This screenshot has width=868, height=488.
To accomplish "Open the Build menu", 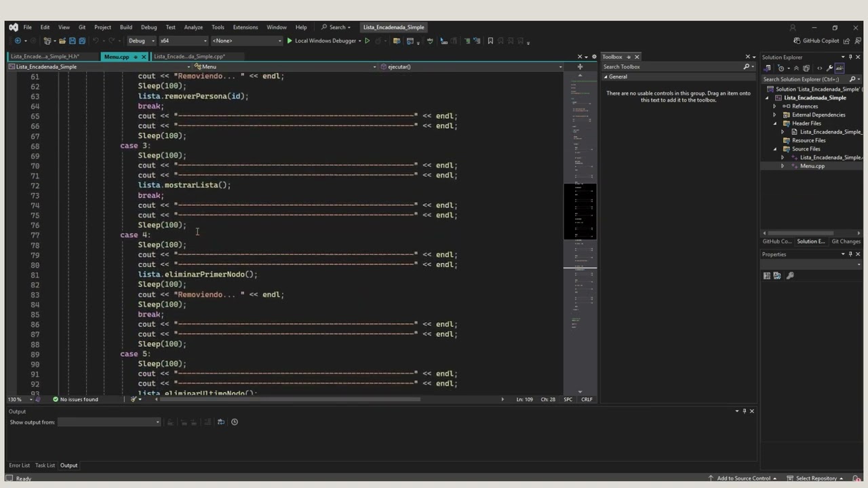I will pos(126,27).
